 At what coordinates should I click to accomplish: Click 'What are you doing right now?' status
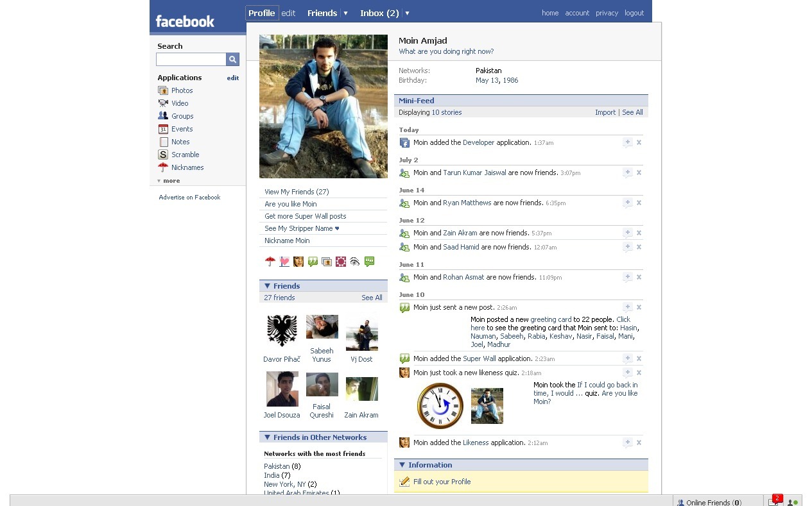point(446,51)
